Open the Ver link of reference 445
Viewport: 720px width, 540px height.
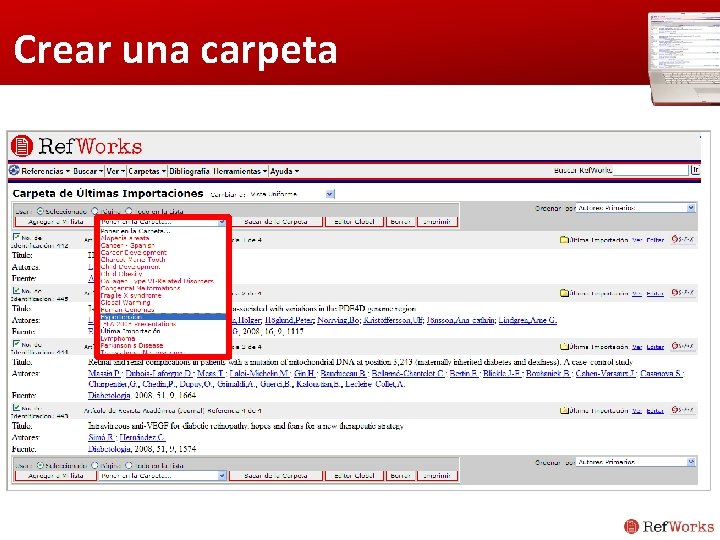click(x=636, y=293)
